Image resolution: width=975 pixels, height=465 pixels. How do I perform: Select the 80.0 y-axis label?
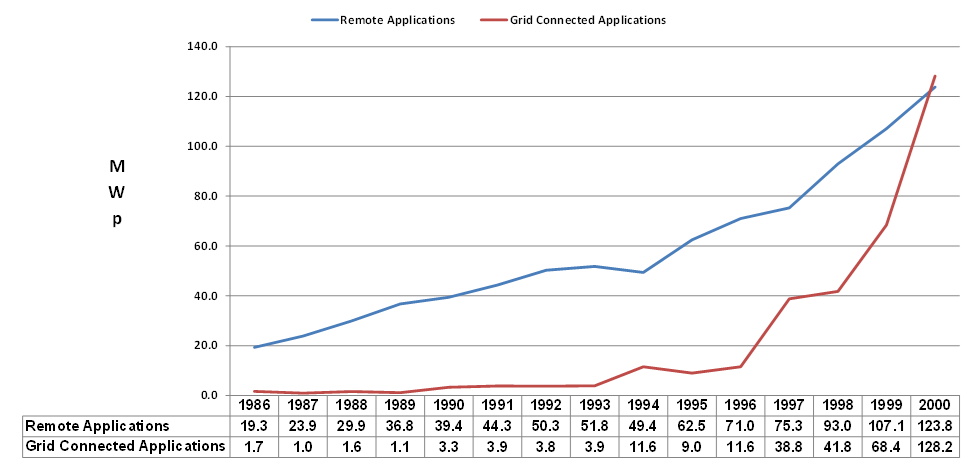(206, 196)
